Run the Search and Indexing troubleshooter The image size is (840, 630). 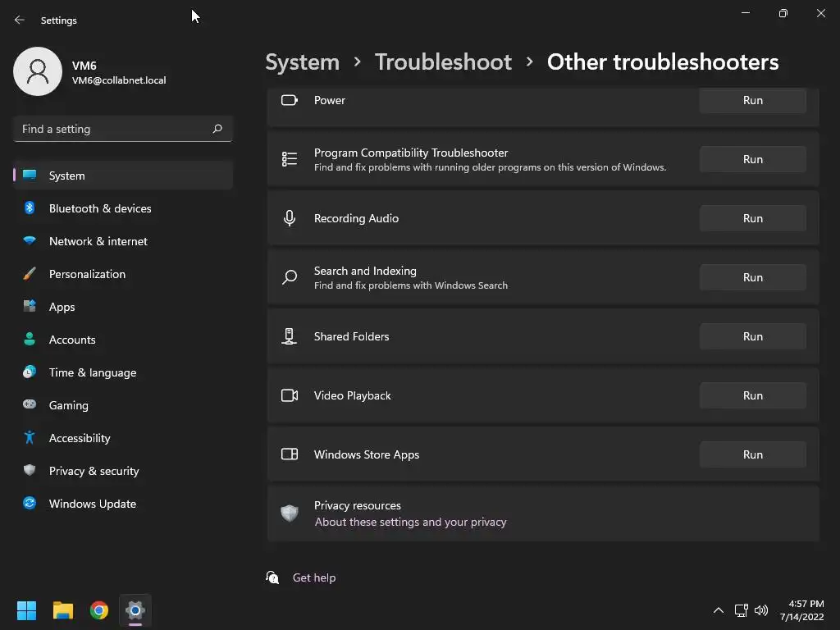pos(752,277)
